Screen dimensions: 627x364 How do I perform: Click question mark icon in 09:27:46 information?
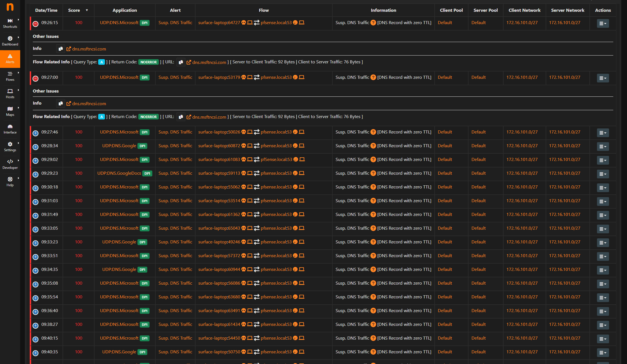373,132
